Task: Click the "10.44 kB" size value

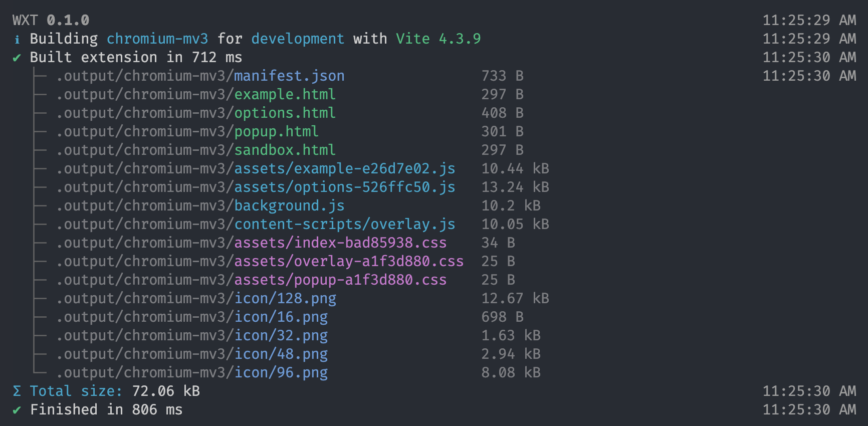Action: point(515,168)
